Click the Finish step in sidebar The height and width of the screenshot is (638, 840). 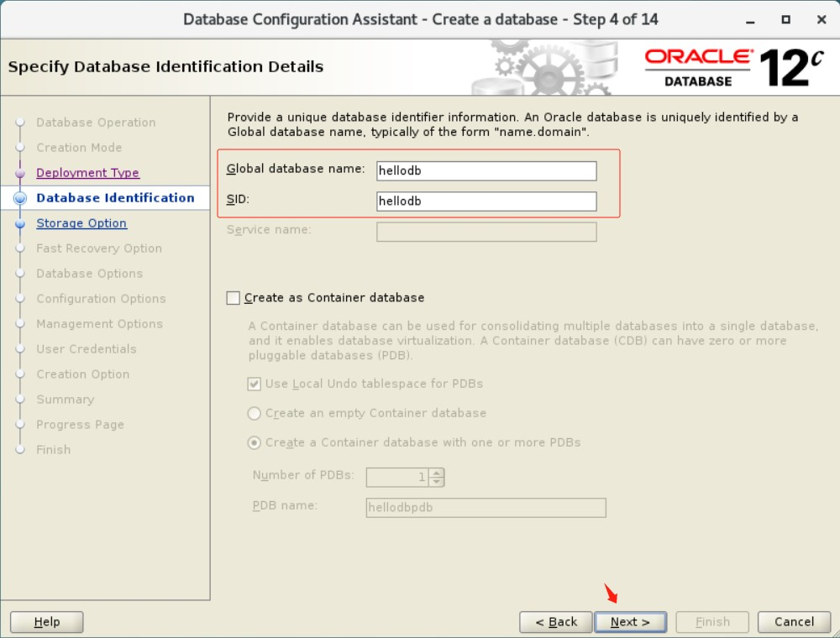point(54,449)
